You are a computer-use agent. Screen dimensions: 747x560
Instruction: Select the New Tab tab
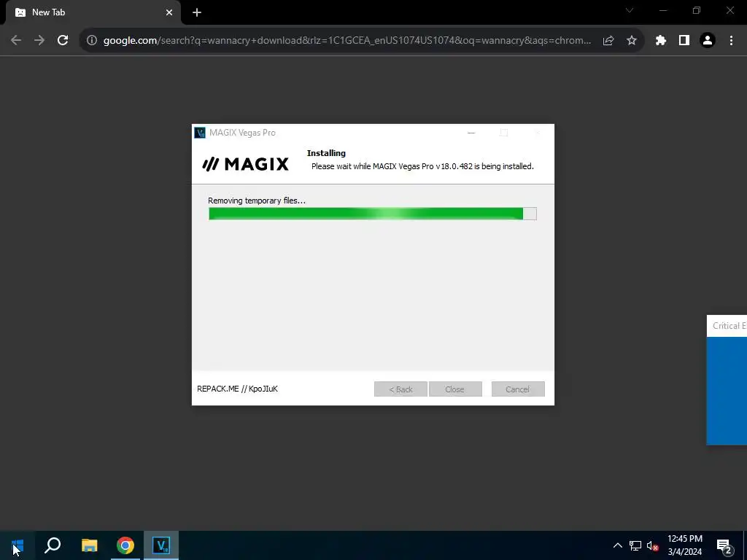(93, 12)
